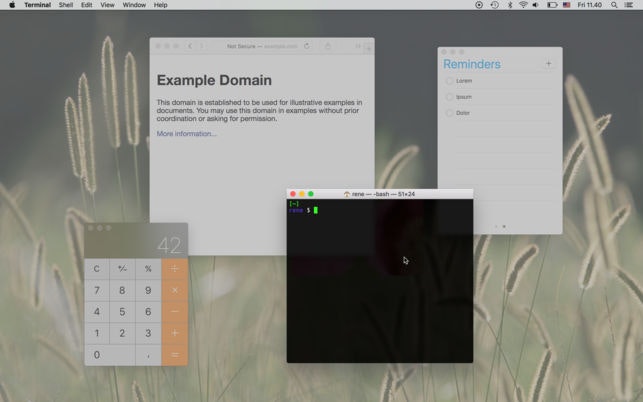Close the Terminal window with red button
643x402 pixels.
coord(293,194)
